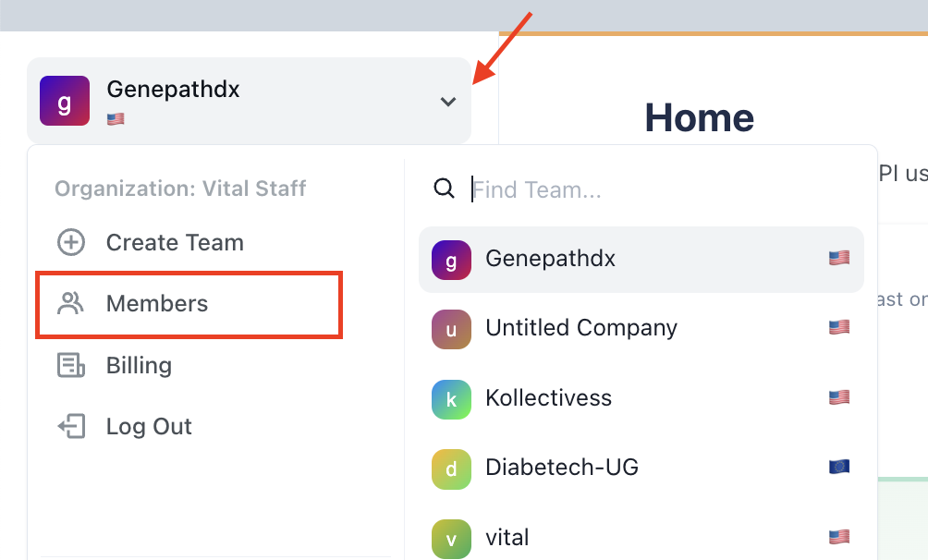Click the Create Team label
Screen dimensions: 928x560
point(175,243)
